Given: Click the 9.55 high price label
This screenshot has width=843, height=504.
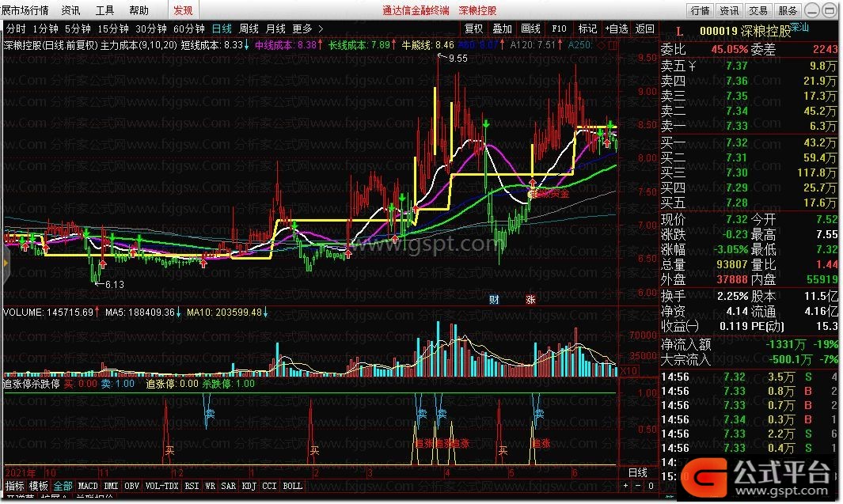Looking at the screenshot, I should 458,58.
